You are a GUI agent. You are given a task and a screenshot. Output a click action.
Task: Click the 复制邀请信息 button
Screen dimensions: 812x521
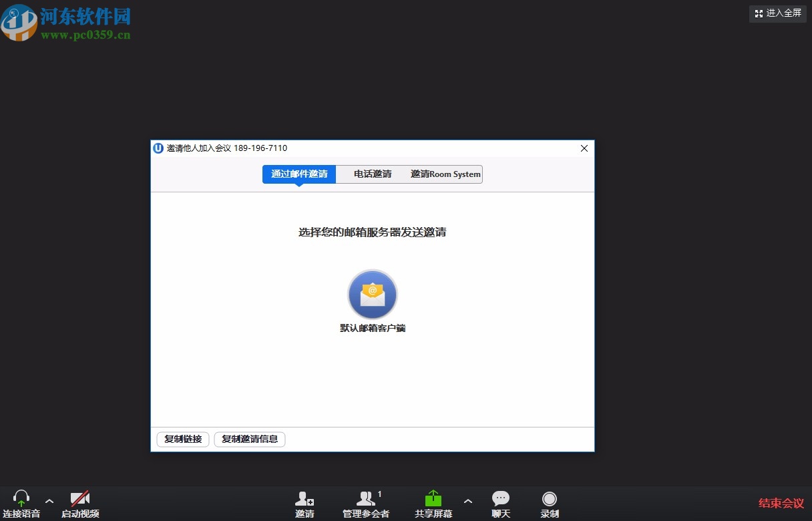click(249, 439)
